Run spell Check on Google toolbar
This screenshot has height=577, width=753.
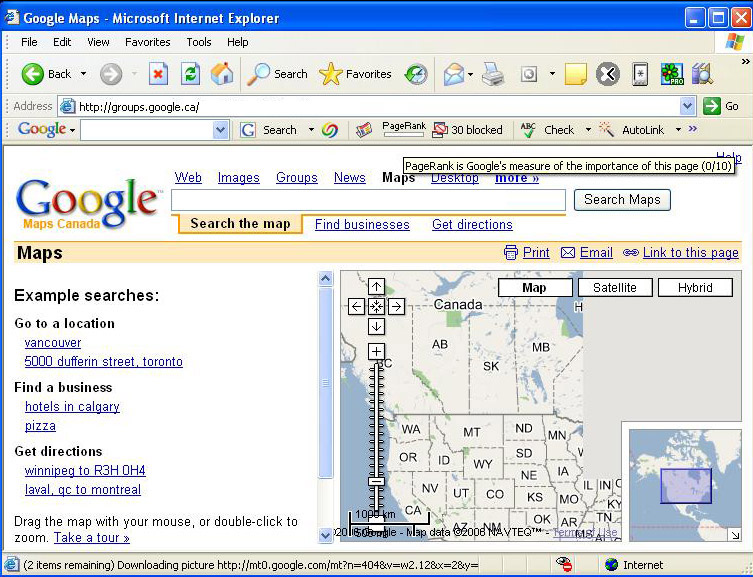tap(548, 130)
